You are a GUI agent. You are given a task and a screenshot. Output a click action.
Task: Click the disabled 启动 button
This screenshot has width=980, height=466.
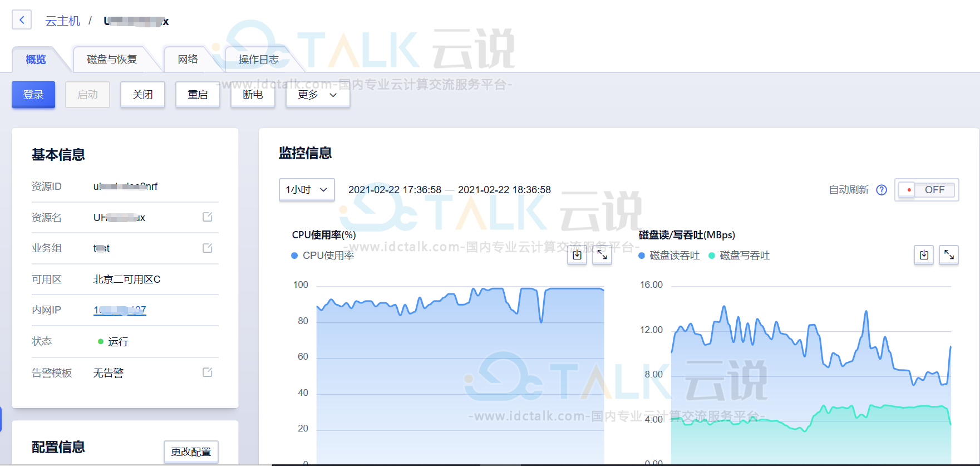(x=87, y=95)
